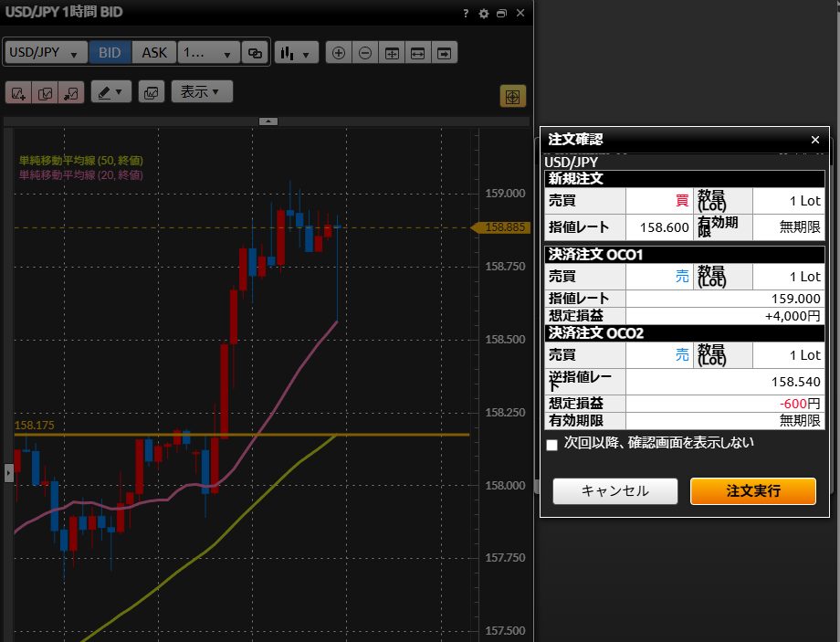Open the 表示 display menu
The image size is (840, 642).
tap(201, 92)
